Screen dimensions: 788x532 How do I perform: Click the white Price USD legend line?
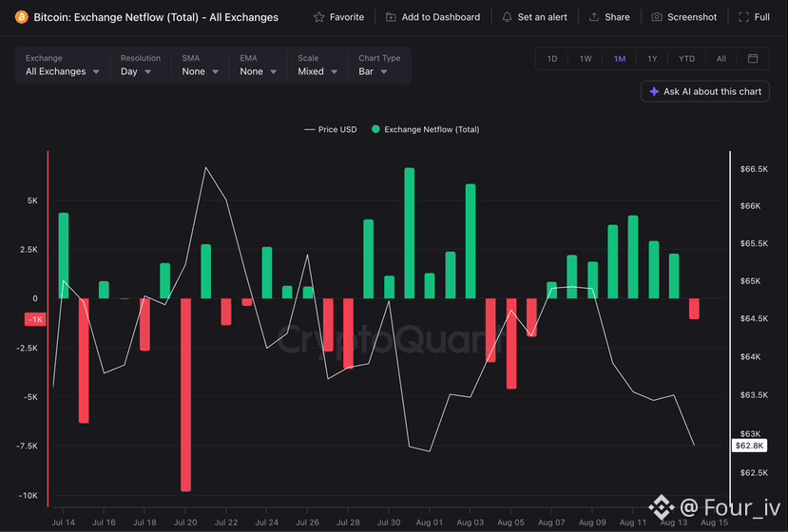pyautogui.click(x=310, y=129)
